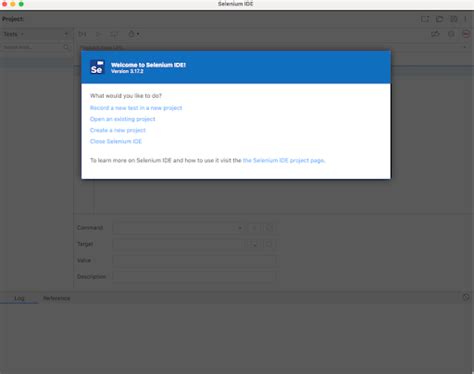Click the open project folder icon

point(439,19)
